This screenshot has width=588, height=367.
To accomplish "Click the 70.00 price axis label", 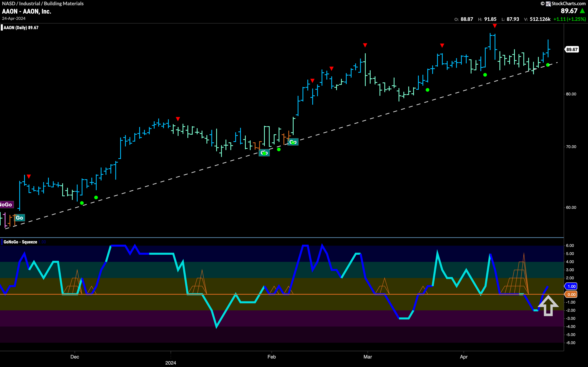I will pos(571,147).
